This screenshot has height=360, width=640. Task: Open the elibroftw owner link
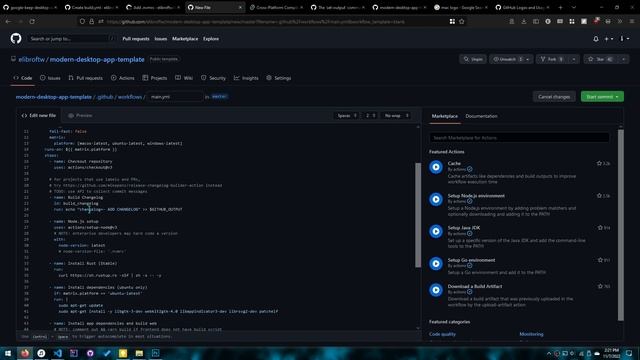(31, 60)
